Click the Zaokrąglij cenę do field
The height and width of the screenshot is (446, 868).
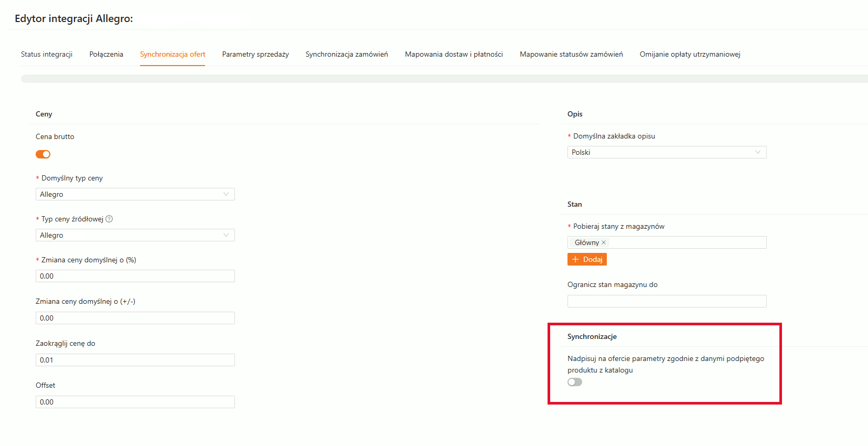click(x=135, y=360)
